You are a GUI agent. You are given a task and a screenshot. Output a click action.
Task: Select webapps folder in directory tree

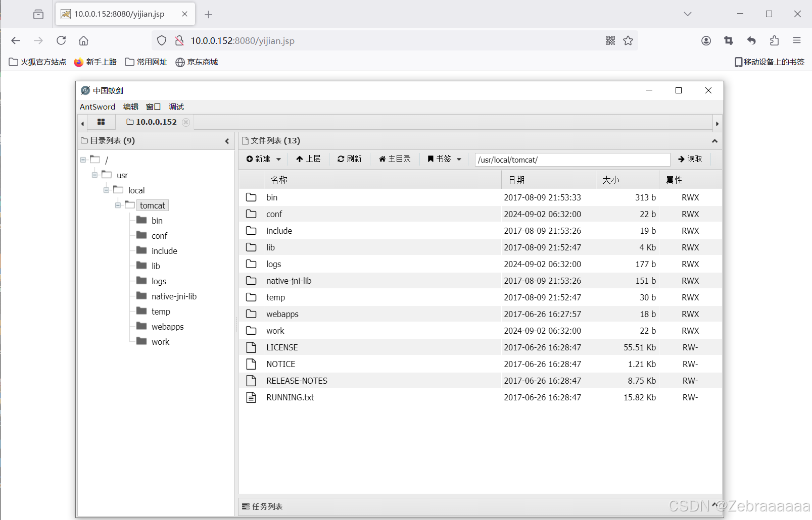pyautogui.click(x=168, y=327)
